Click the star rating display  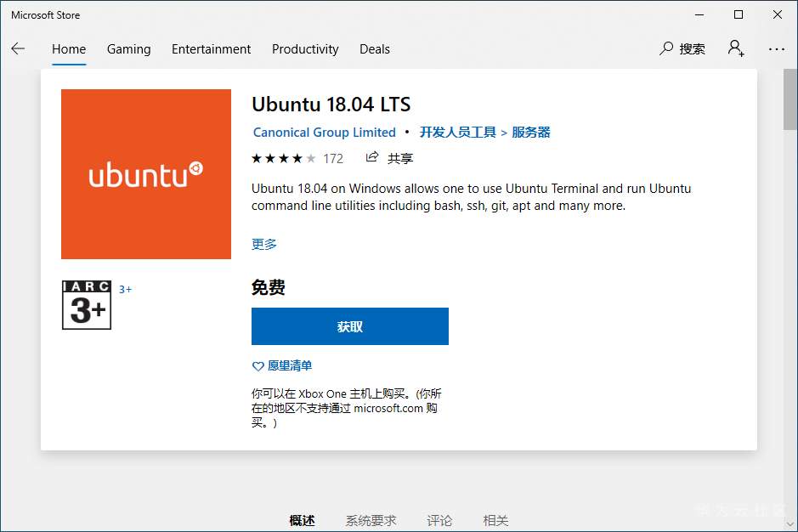coord(284,158)
